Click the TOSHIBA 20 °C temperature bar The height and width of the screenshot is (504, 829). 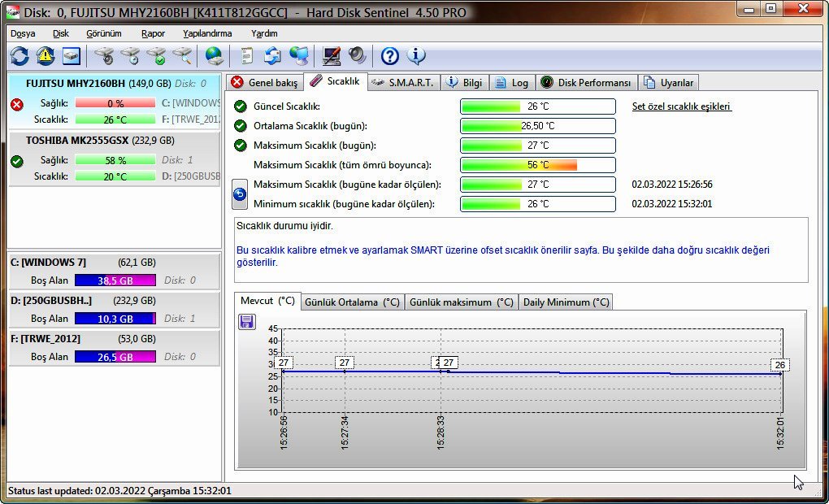click(x=115, y=176)
